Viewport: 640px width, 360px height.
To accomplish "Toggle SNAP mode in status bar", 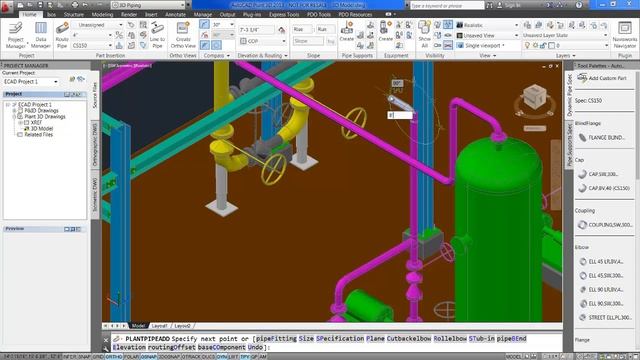I will 84,357.
